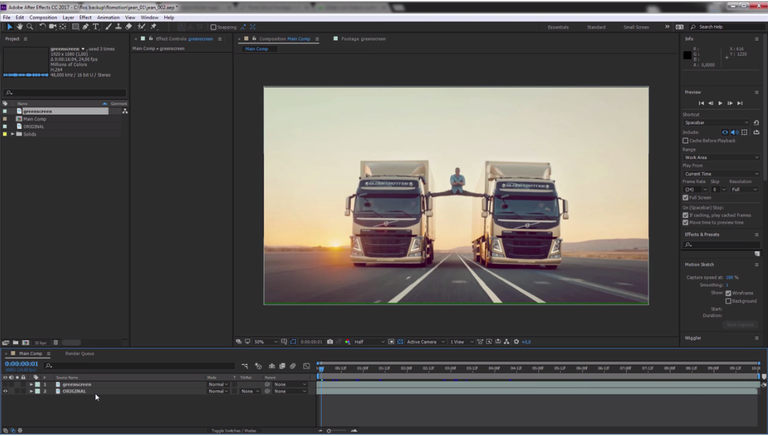This screenshot has width=768, height=436.
Task: Select the Puppet Pin tool
Action: (x=153, y=27)
